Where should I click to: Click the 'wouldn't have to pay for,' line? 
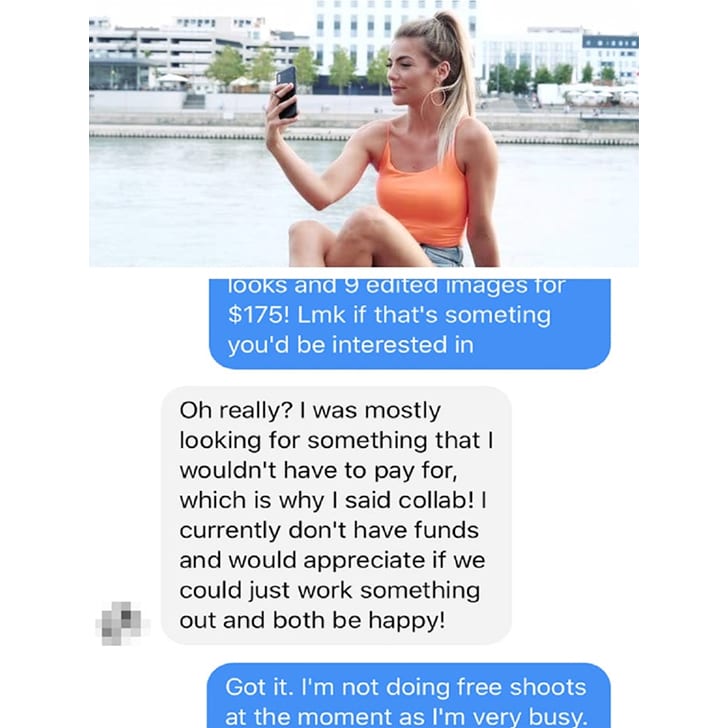[x=318, y=471]
